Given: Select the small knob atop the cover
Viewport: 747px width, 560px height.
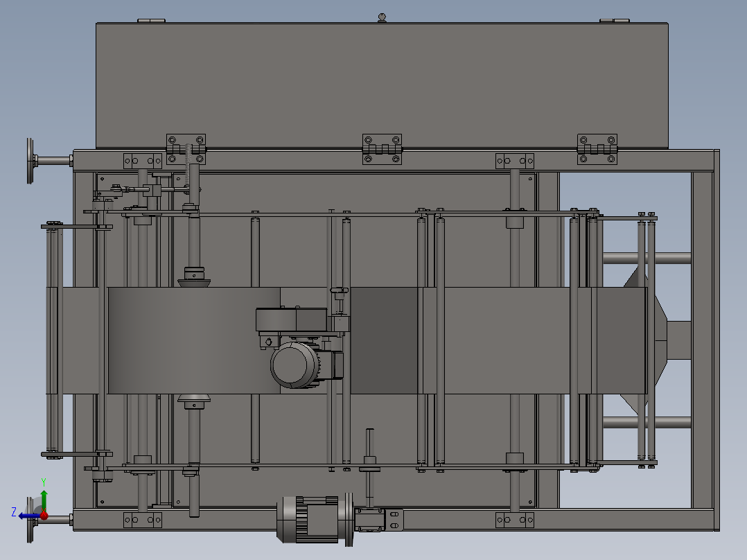Looking at the screenshot, I should click(x=382, y=18).
